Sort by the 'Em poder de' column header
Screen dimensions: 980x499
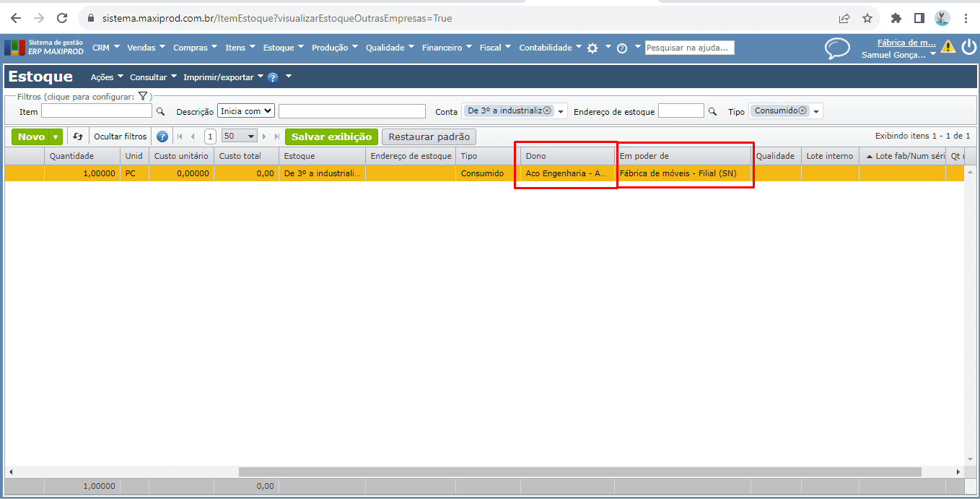[683, 156]
